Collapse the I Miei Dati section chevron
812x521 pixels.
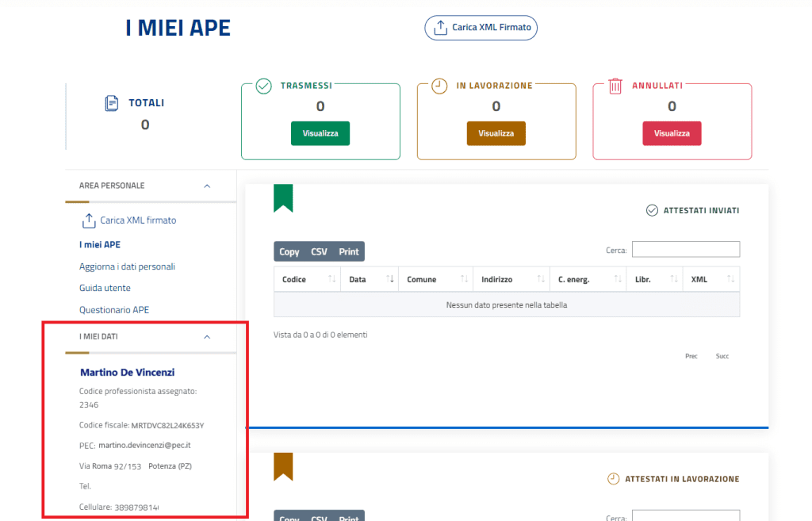[207, 337]
